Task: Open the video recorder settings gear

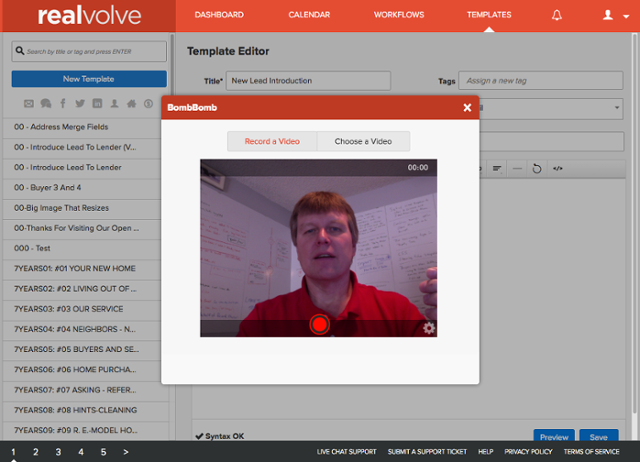Action: click(429, 328)
